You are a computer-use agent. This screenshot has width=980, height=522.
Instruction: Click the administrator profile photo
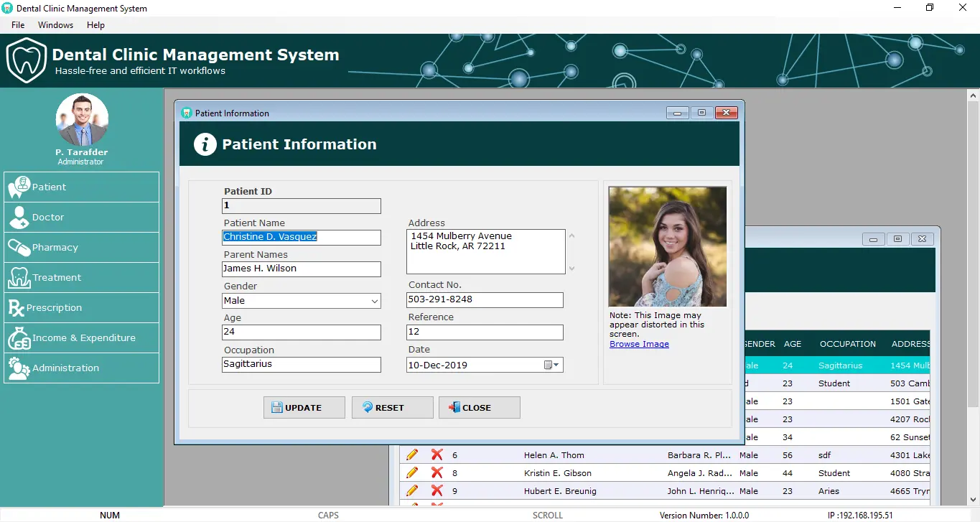pos(82,120)
